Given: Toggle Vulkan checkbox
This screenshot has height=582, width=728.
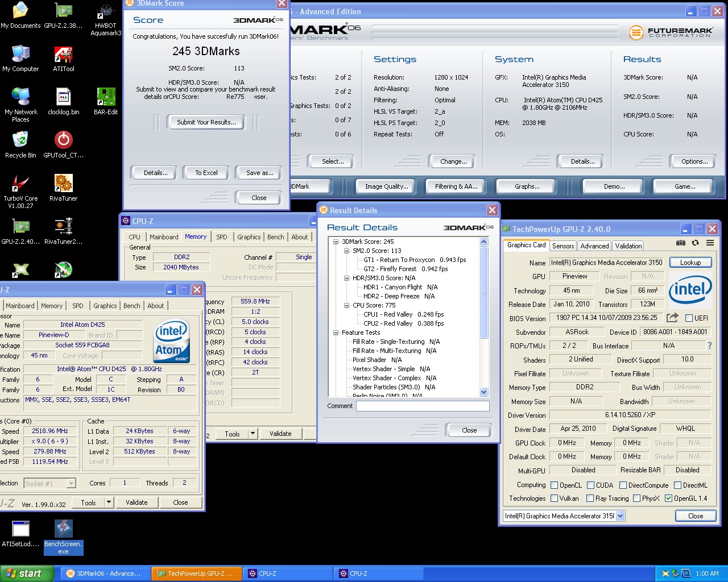Looking at the screenshot, I should click(x=554, y=498).
